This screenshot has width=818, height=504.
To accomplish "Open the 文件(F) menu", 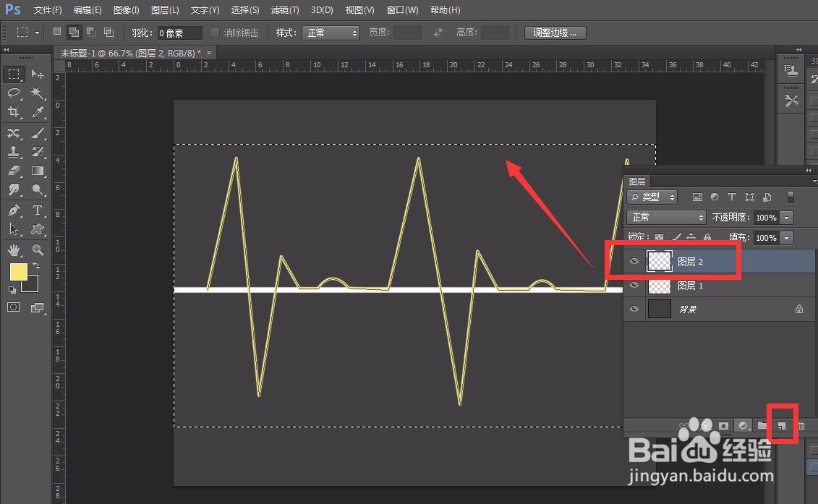I will (x=48, y=10).
